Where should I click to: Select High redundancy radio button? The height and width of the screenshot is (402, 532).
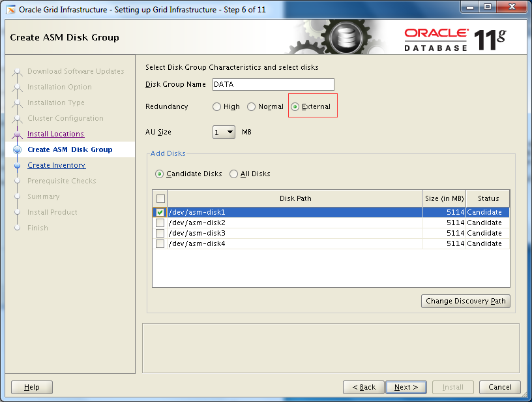(x=217, y=106)
